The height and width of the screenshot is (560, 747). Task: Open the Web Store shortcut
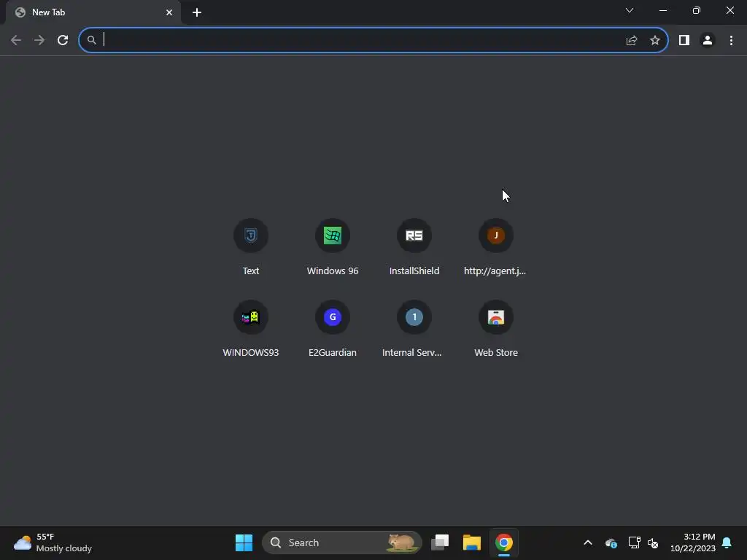[x=496, y=329]
